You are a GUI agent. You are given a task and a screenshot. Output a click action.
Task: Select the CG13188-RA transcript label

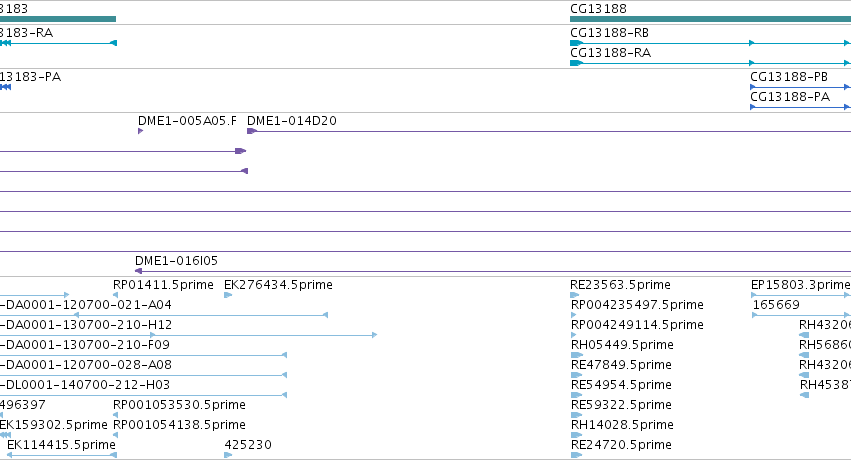(610, 53)
